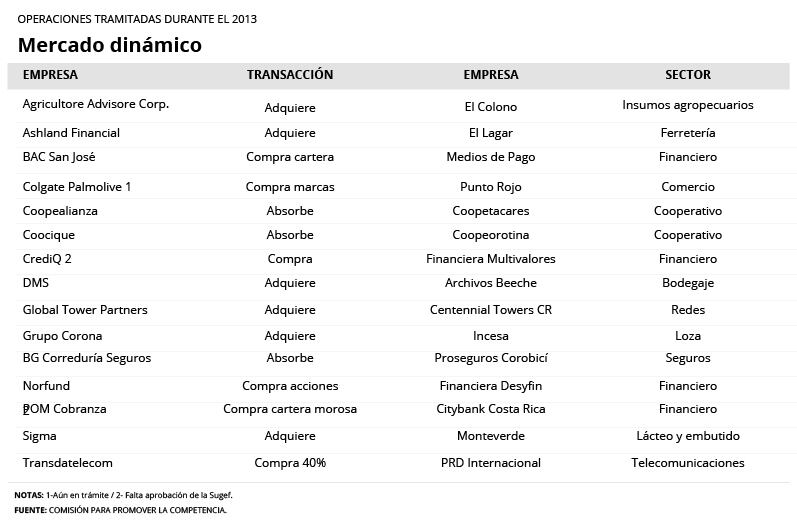Select the first EMPRESA column header
797x526 pixels.
[50, 75]
